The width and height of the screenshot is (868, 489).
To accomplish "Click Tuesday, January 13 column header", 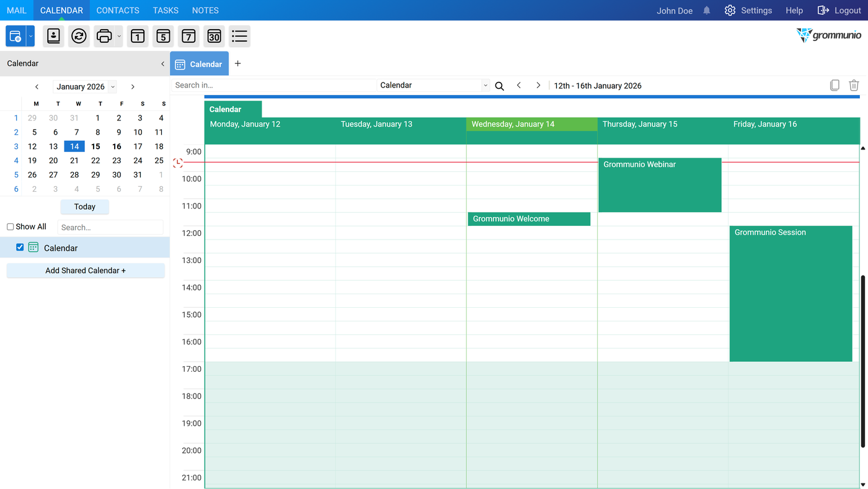I will pyautogui.click(x=401, y=125).
